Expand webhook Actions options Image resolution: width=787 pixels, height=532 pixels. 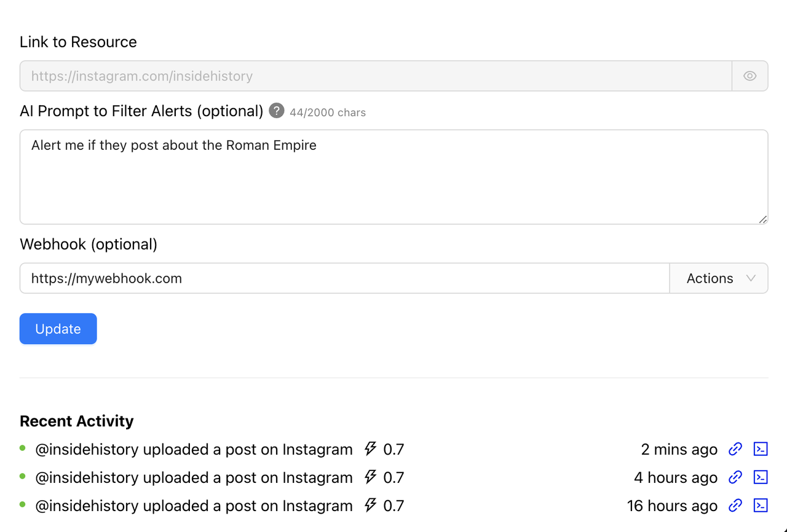pos(718,278)
